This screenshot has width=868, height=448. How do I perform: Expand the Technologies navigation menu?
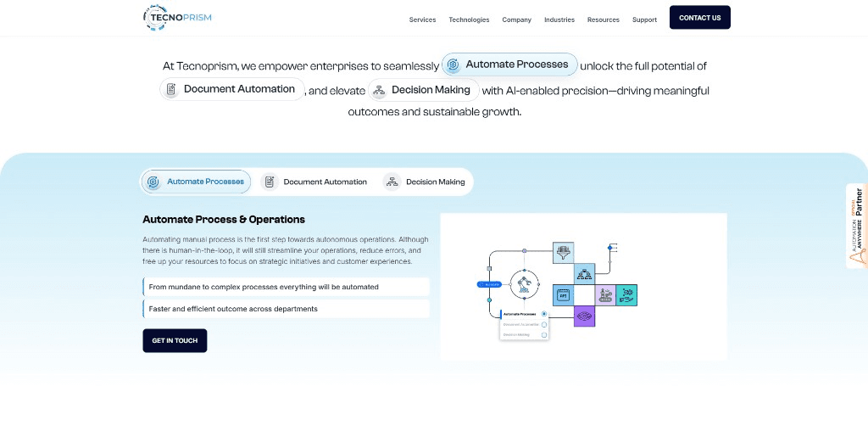tap(469, 20)
